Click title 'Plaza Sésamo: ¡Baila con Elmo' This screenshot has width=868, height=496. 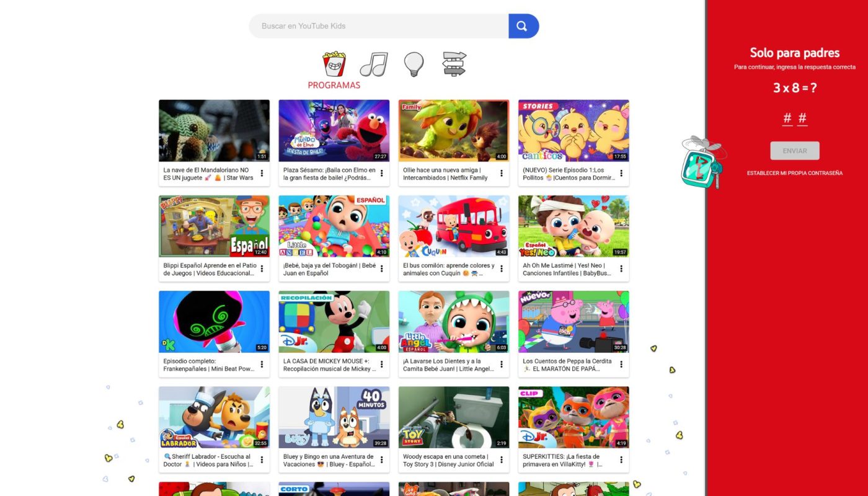pyautogui.click(x=329, y=174)
